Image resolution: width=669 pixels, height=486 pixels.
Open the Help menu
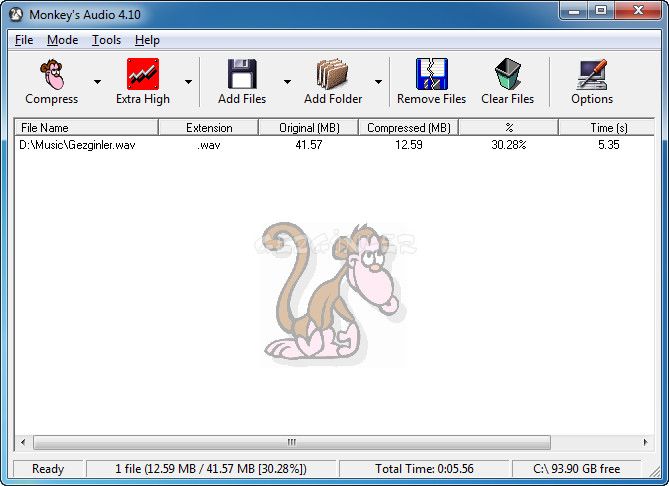point(147,40)
